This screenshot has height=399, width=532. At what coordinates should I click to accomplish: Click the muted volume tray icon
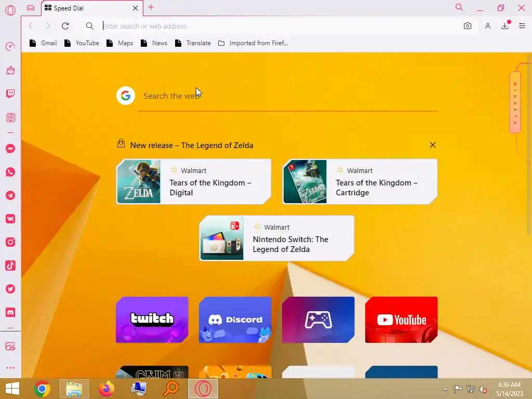click(483, 389)
